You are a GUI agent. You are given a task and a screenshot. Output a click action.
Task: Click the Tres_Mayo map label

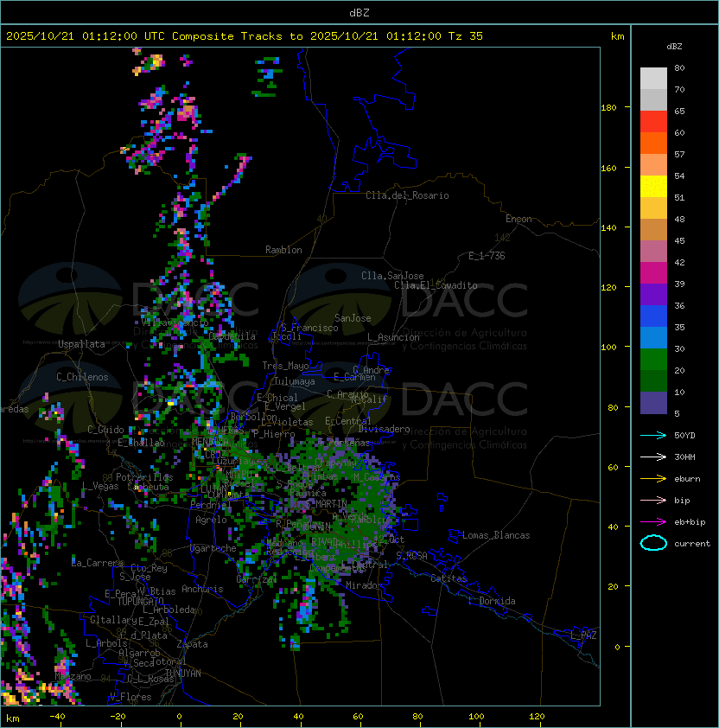point(285,366)
